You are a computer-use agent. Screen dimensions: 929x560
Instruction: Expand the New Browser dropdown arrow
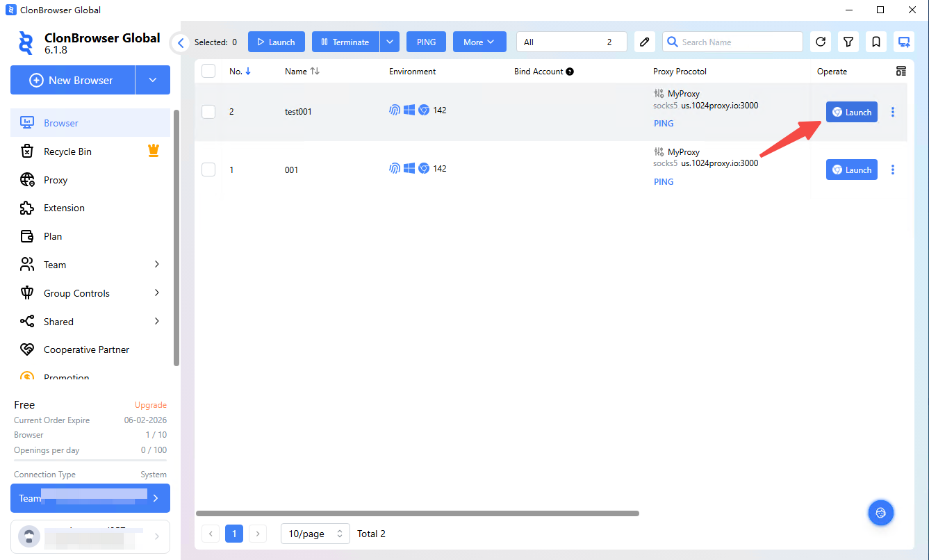tap(153, 81)
